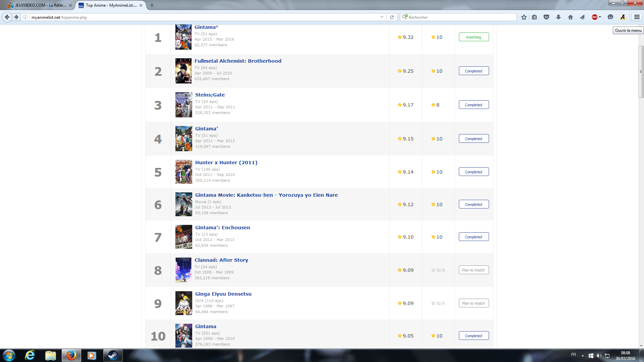Open the media player taskbar icon

click(92, 355)
